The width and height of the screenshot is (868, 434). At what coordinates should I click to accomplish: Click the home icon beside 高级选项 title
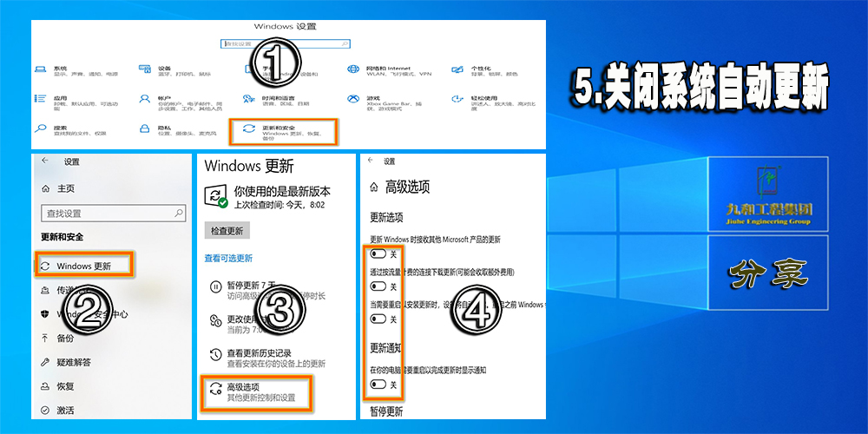click(x=375, y=187)
